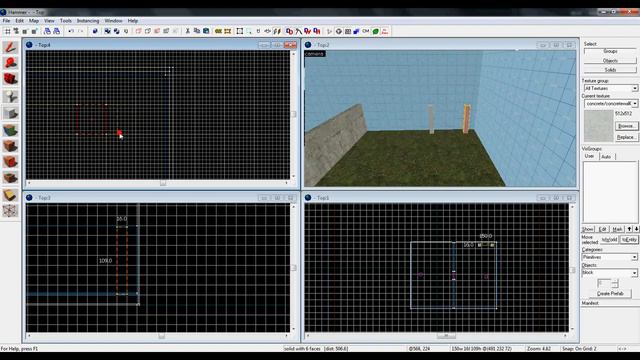The height and width of the screenshot is (360, 640).
Task: Click the Paste toolbar icon
Action: (x=206, y=31)
